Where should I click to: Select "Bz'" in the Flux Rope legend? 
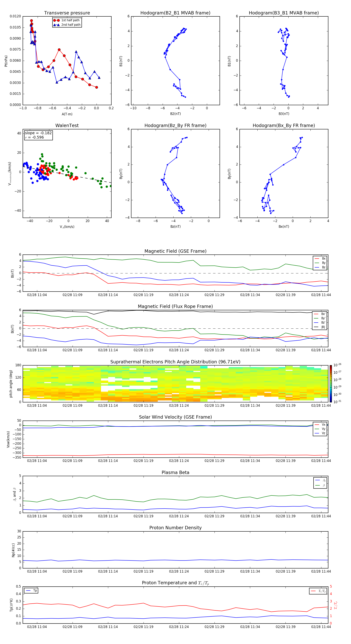[x=320, y=323]
